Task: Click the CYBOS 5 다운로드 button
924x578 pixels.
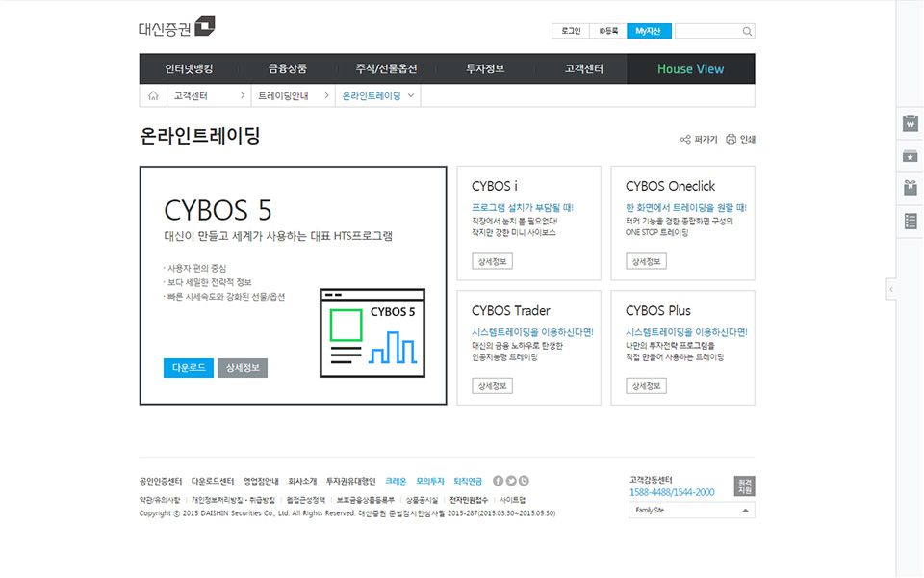Action: tap(189, 368)
